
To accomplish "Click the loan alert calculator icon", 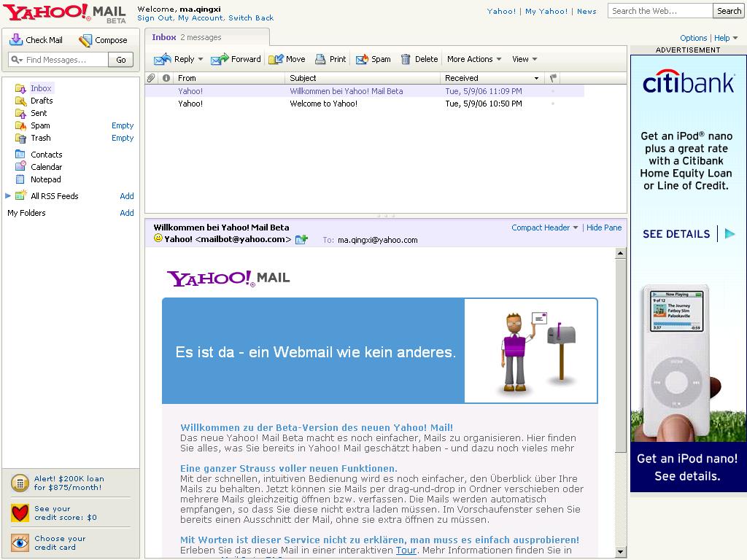I will 20,483.
